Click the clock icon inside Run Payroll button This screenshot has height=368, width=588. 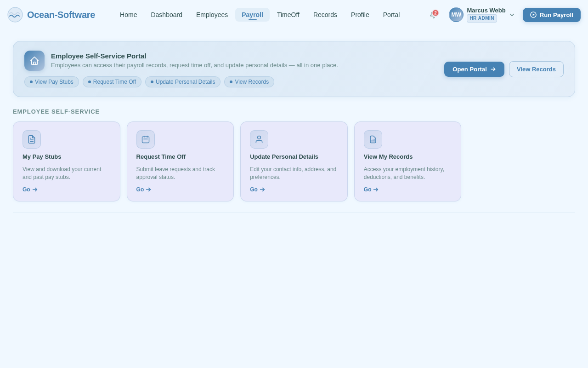click(x=533, y=15)
